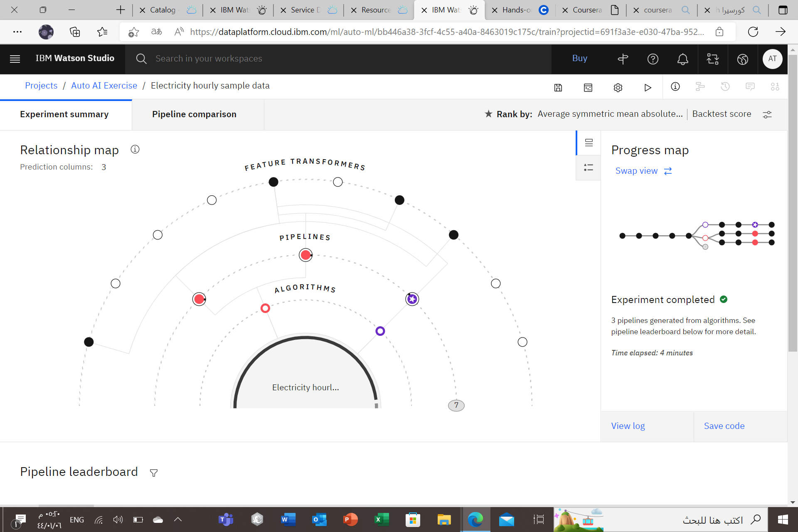Click the information icon in the toolbar
This screenshot has height=532, width=798.
tap(675, 87)
